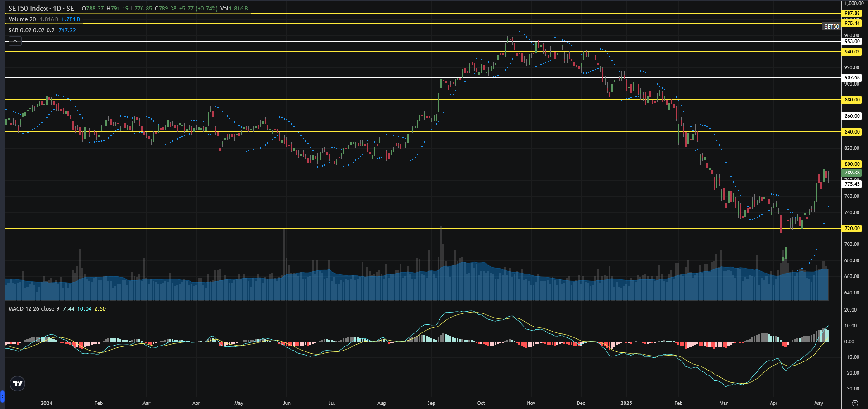Screen dimensions: 868x409
Task: Click the MACD signal value 2.60
Action: 100,308
